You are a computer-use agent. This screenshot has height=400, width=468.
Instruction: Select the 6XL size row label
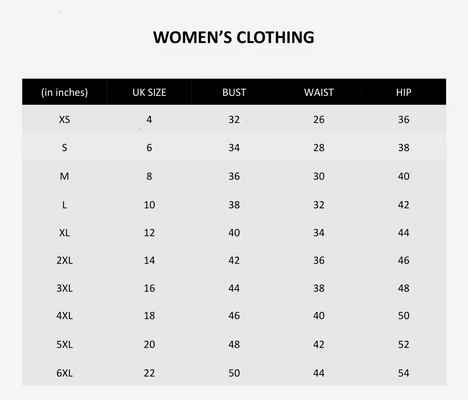[64, 373]
